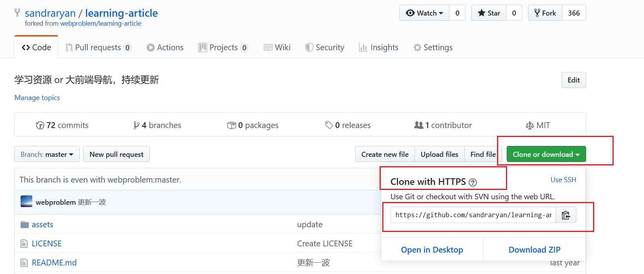Open the Wiki tab
Image resolution: width=644 pixels, height=274 pixels.
pyautogui.click(x=277, y=47)
